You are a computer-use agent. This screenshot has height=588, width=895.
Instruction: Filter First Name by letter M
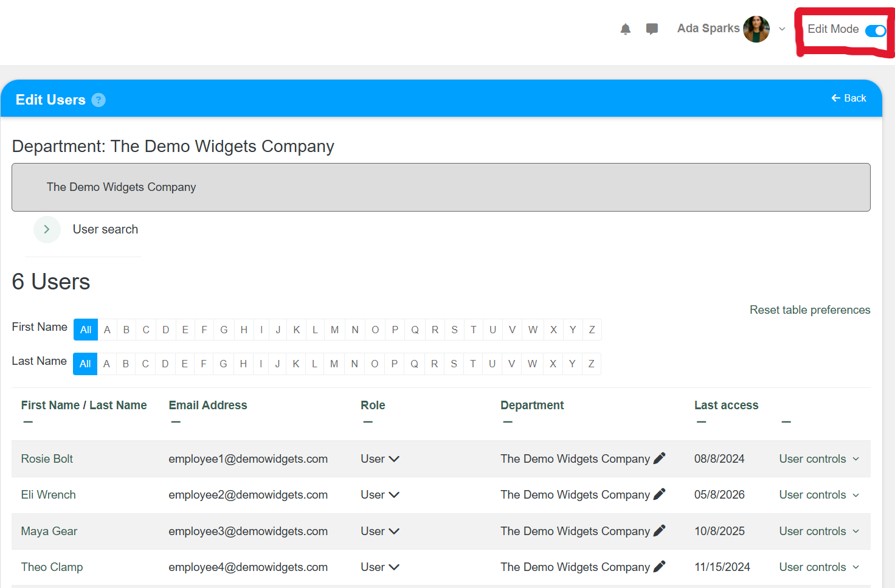[334, 330]
